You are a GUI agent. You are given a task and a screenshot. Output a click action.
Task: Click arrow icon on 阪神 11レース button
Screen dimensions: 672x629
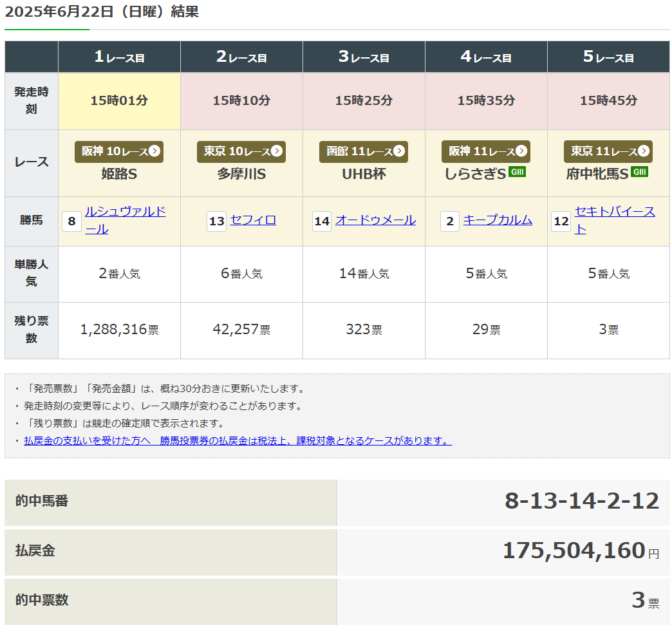point(521,151)
